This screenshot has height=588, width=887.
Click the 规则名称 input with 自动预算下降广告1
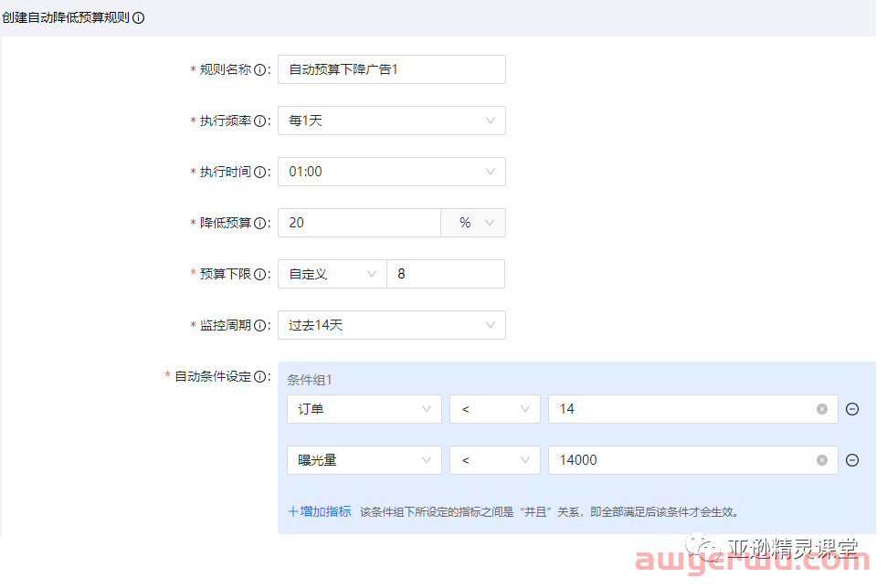[392, 69]
